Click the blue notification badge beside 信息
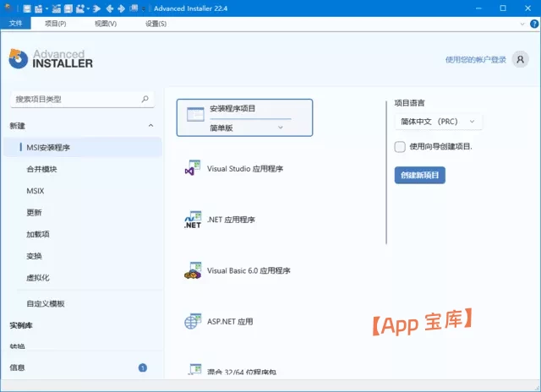 143,367
